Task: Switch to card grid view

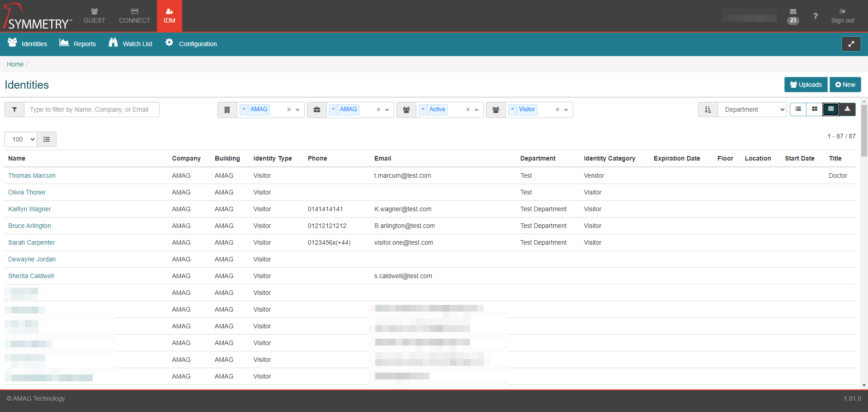Action: click(x=814, y=109)
